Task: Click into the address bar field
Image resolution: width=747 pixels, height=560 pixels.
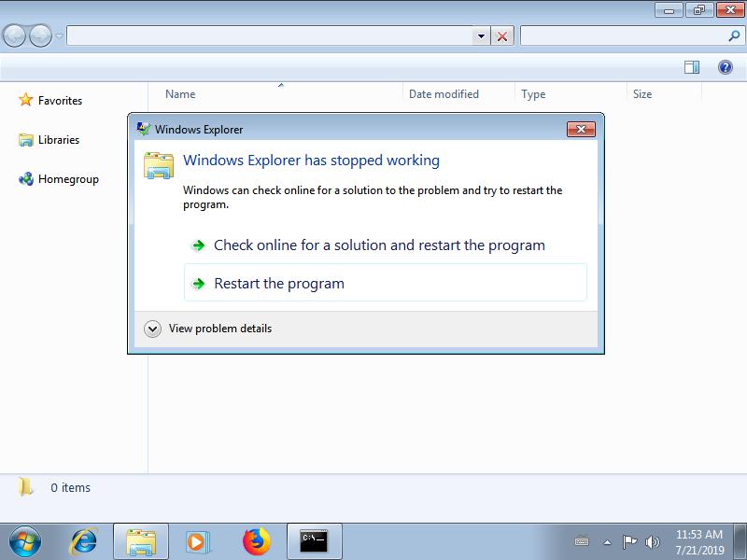Action: pyautogui.click(x=270, y=35)
